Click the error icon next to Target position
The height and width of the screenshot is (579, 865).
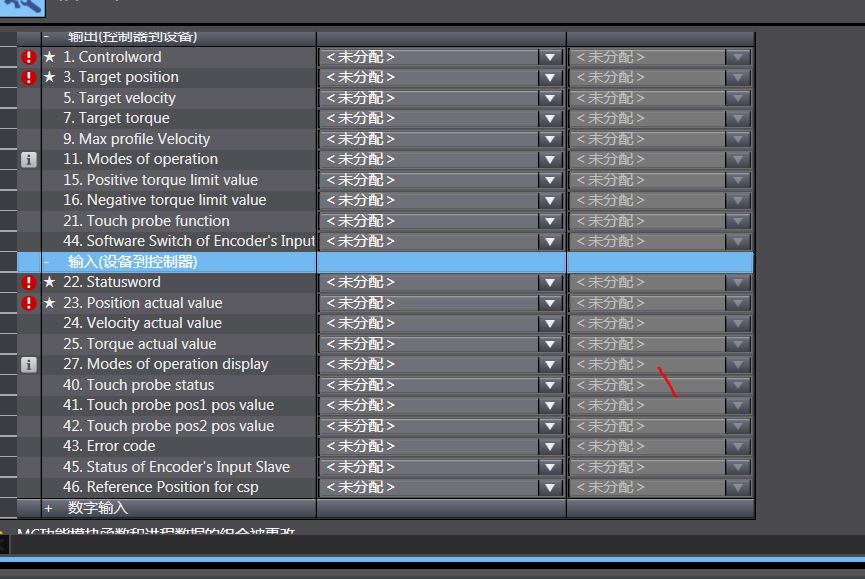tap(29, 77)
